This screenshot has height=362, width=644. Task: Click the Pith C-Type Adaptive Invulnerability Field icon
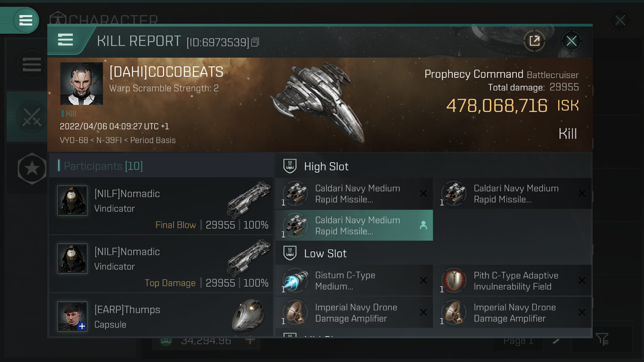[454, 281]
